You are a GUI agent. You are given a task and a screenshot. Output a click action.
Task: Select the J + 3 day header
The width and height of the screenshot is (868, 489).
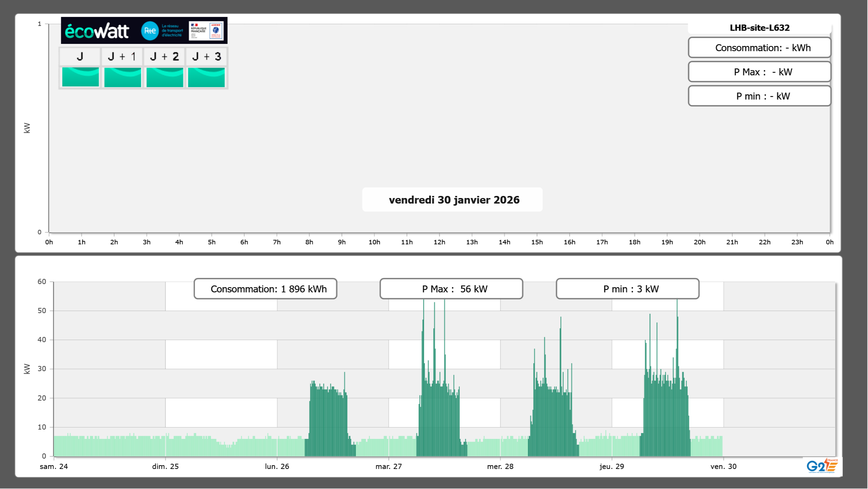click(206, 57)
